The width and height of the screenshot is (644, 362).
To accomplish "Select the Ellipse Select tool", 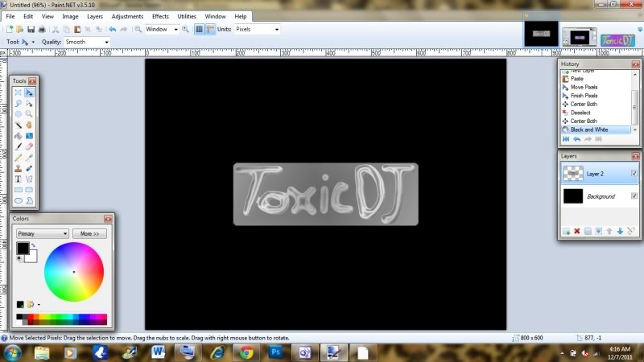I will click(18, 114).
